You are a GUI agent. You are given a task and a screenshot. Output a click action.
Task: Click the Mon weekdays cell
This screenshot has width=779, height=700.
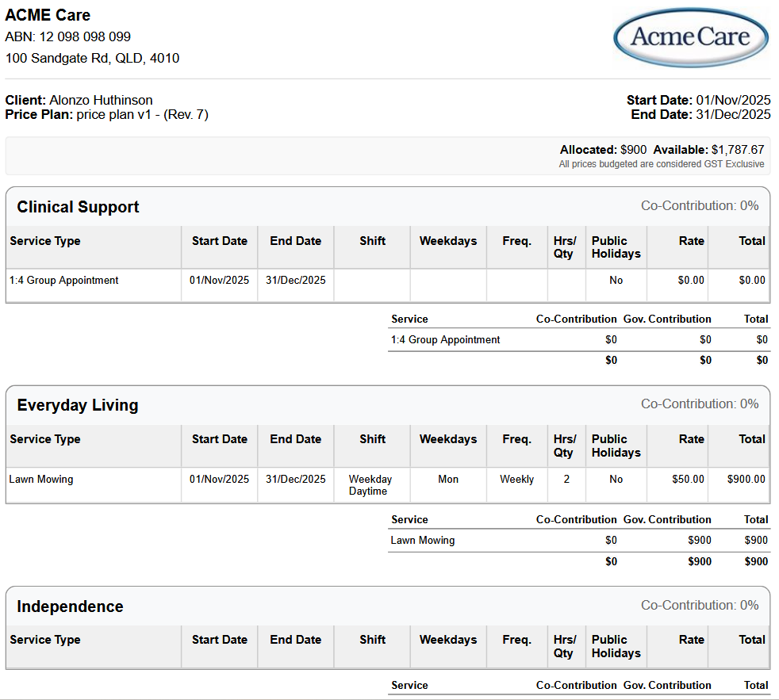pyautogui.click(x=448, y=479)
